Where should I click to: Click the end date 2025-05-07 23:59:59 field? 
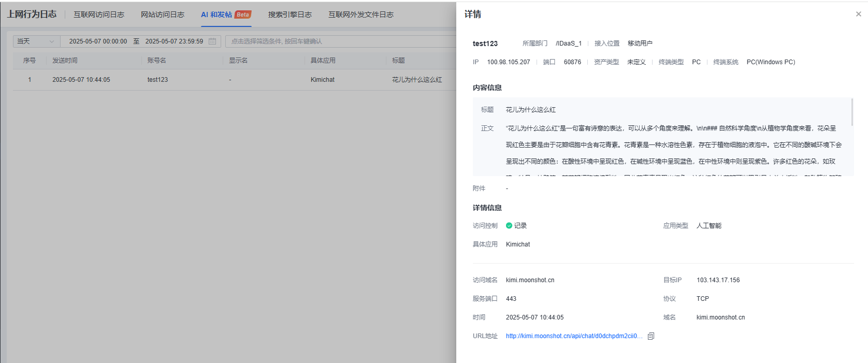[x=174, y=41]
